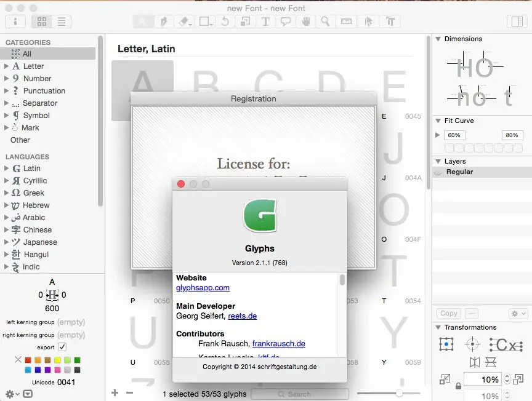Open the reets.de link
Viewport: 532px width, 401px height.
[242, 316]
